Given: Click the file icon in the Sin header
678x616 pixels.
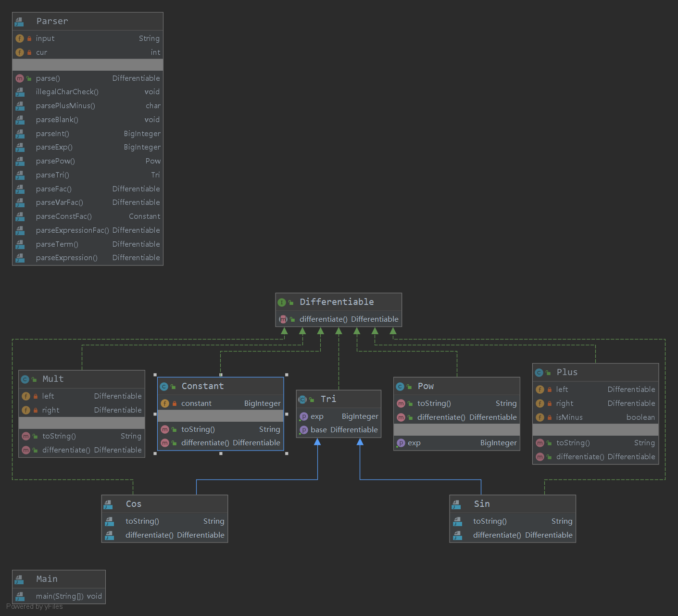Looking at the screenshot, I should coord(457,504).
